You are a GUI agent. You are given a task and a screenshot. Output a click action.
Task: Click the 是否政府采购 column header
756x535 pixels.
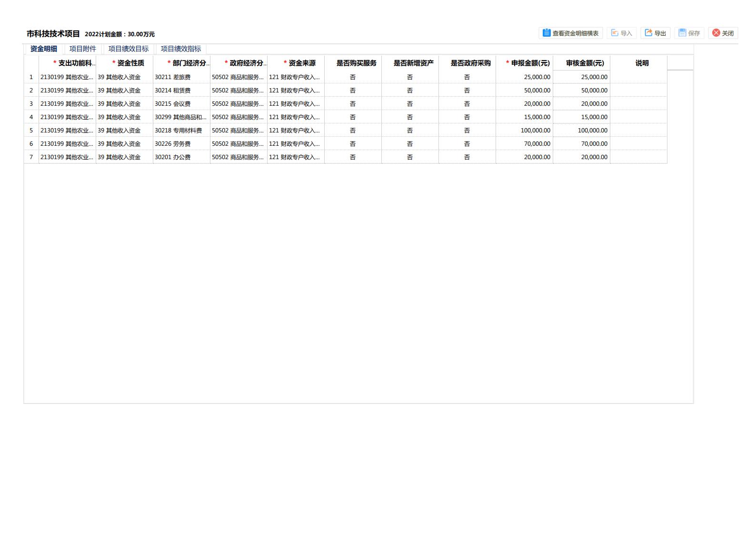(x=467, y=63)
